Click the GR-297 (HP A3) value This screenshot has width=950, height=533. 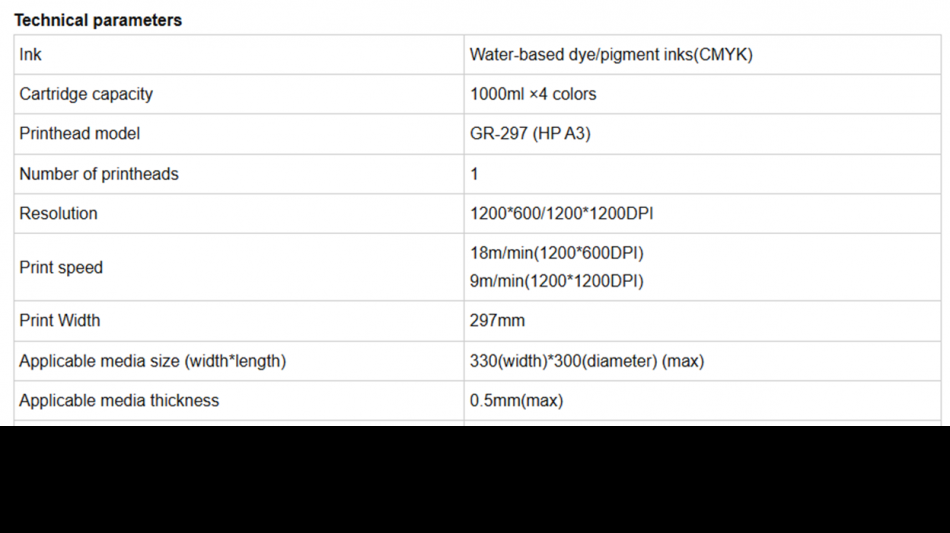point(530,133)
